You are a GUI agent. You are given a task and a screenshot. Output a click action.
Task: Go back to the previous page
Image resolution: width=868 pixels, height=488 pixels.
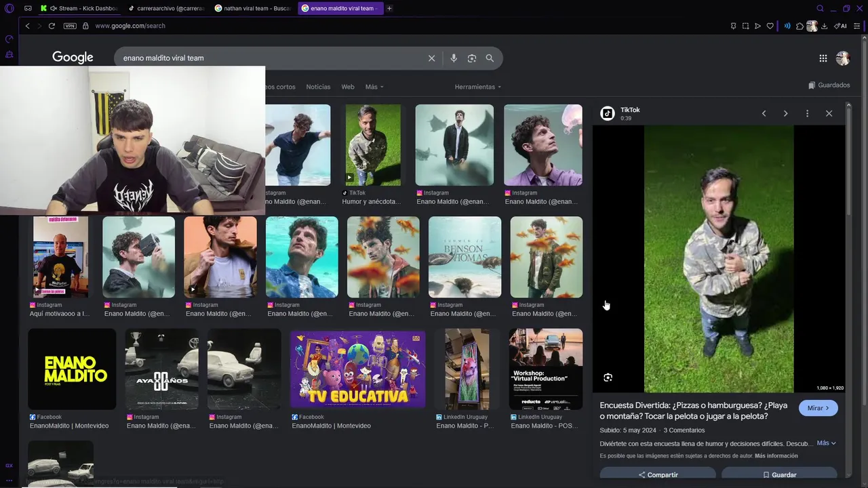(27, 26)
